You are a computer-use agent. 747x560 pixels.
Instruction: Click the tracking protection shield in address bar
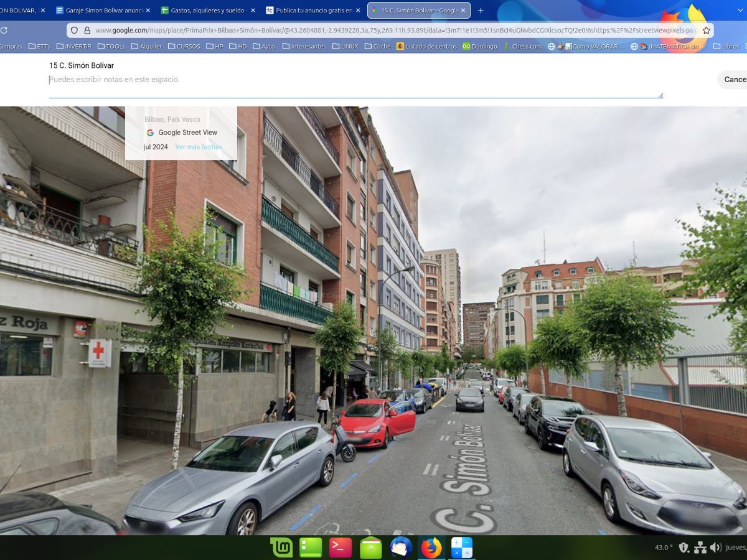click(x=74, y=29)
